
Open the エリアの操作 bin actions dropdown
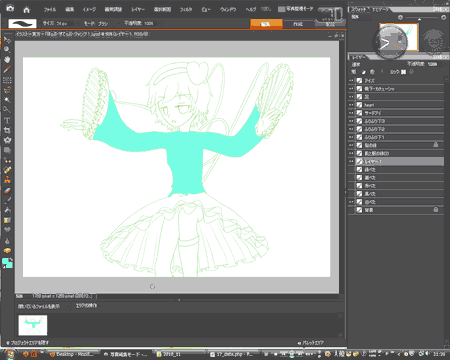[x=86, y=306]
